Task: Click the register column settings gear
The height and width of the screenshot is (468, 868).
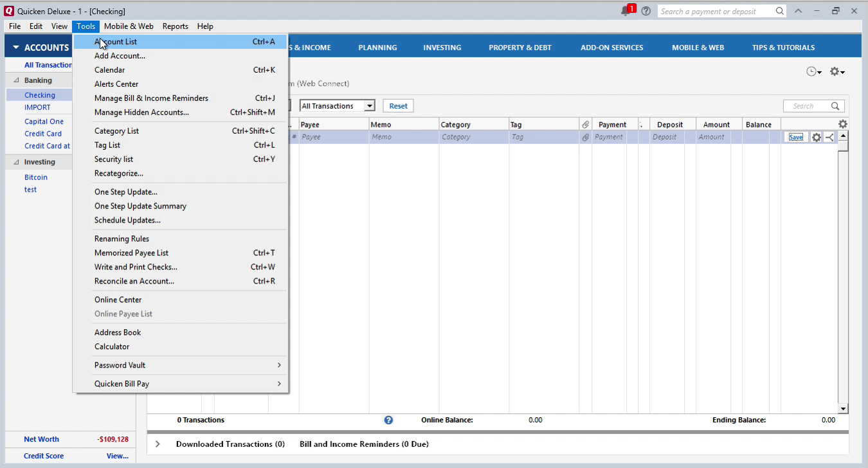Action: click(x=843, y=124)
